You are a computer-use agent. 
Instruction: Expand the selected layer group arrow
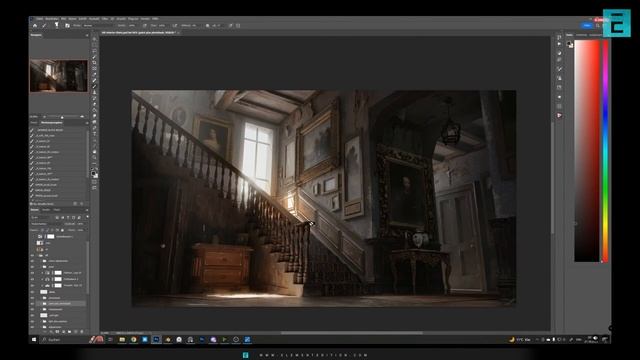tap(41, 304)
